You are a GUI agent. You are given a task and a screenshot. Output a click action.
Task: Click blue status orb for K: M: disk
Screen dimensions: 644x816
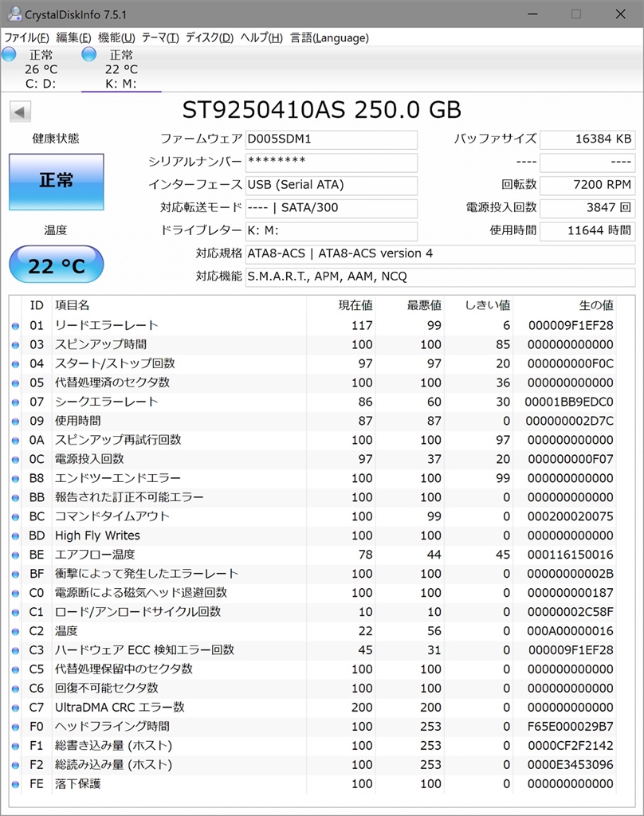pyautogui.click(x=89, y=54)
